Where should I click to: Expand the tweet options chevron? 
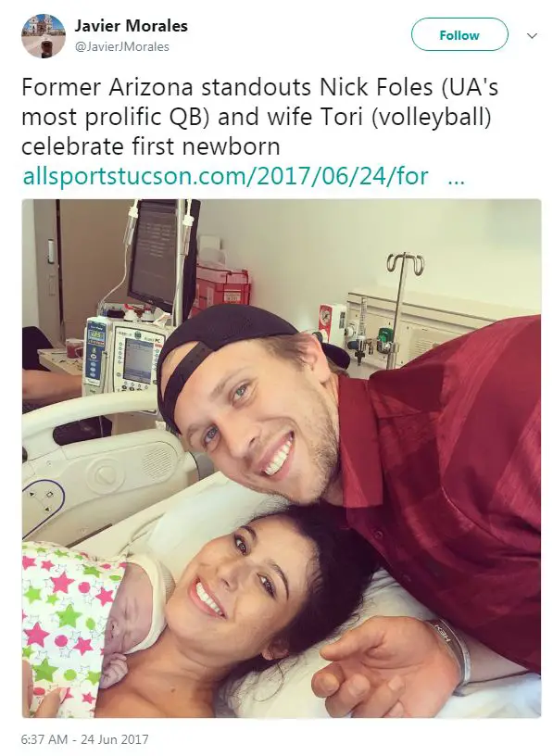[532, 36]
